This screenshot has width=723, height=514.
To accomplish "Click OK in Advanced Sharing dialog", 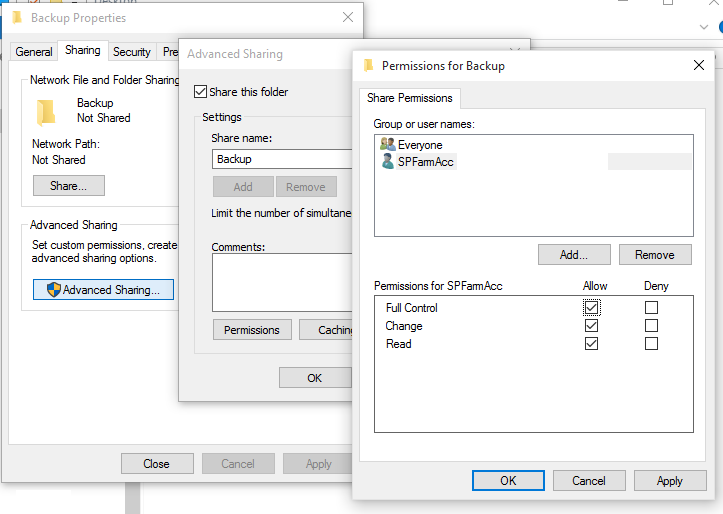I will [x=315, y=378].
